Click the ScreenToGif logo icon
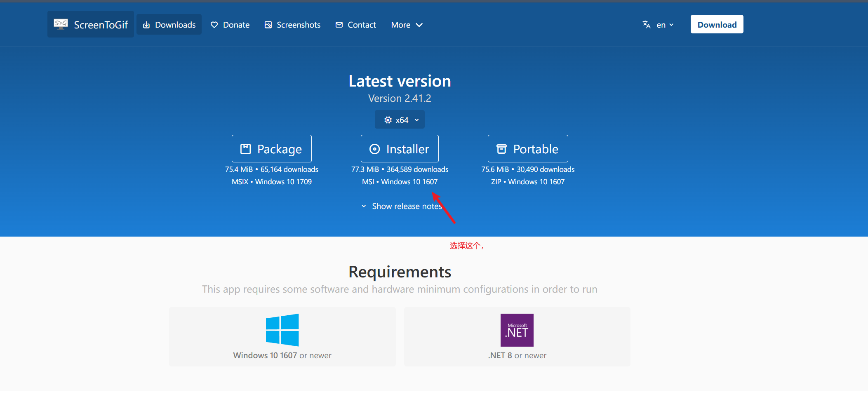 61,24
